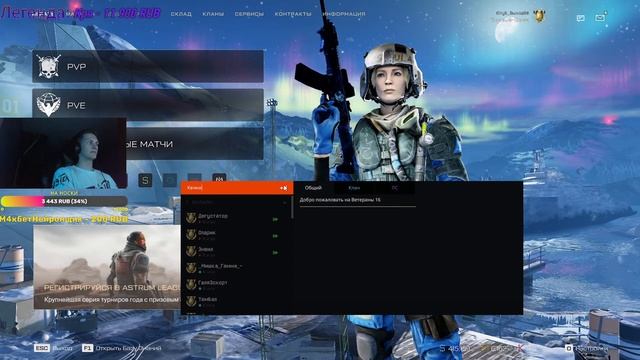Open the ASTRUM LEAGUE news banner
The height and width of the screenshot is (360, 640).
pos(107,267)
